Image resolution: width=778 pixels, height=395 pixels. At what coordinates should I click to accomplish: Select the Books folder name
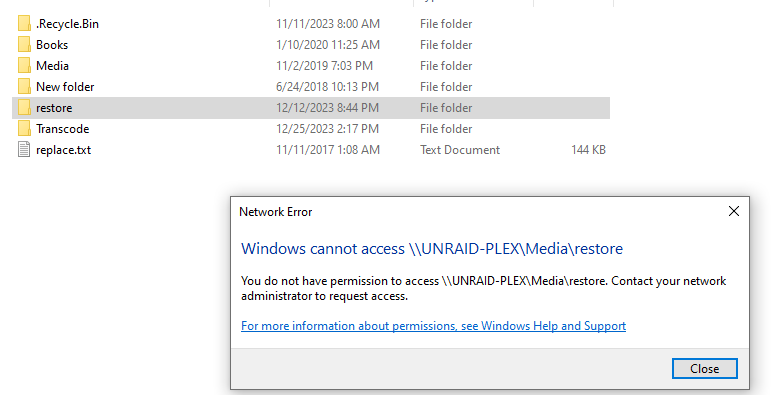coord(52,45)
